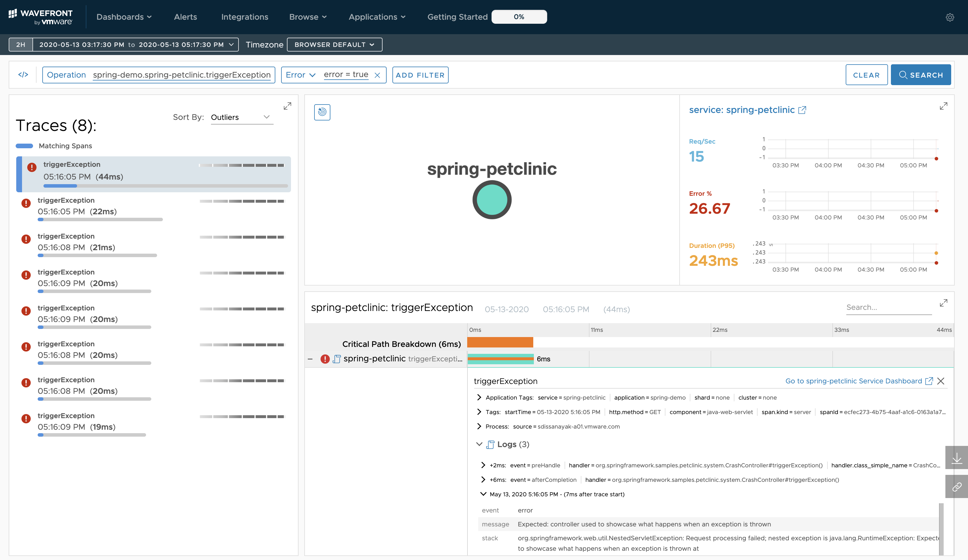Image resolution: width=968 pixels, height=560 pixels.
Task: Toggle the Error filter chip off
Action: click(x=377, y=75)
